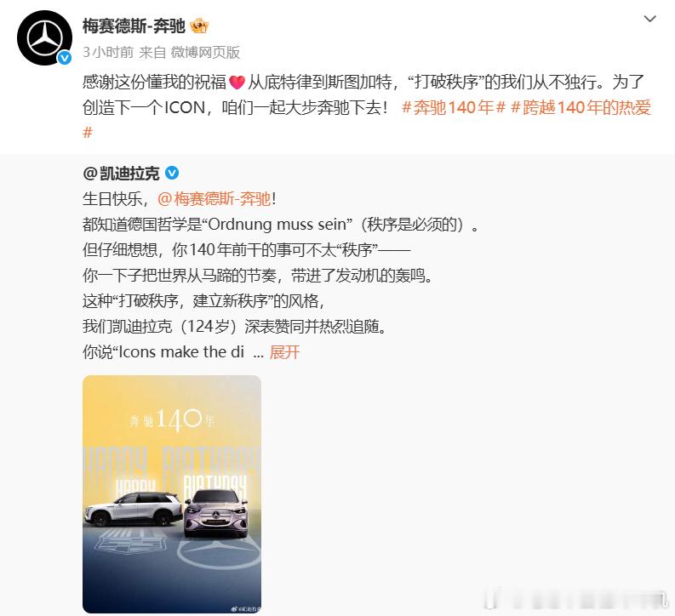The image size is (675, 616).
Task: Open the #奔驰140年# hashtag
Action: (454, 107)
